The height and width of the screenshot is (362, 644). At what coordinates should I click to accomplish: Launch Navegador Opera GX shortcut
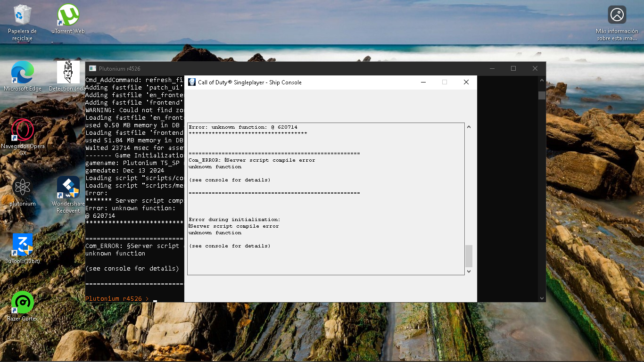pos(23,137)
